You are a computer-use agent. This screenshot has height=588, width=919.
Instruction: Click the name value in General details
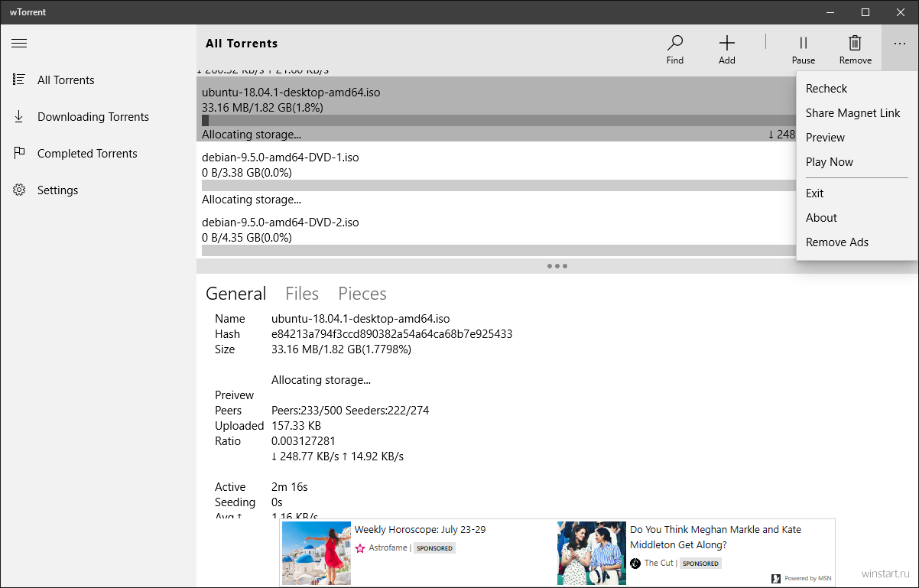(361, 319)
